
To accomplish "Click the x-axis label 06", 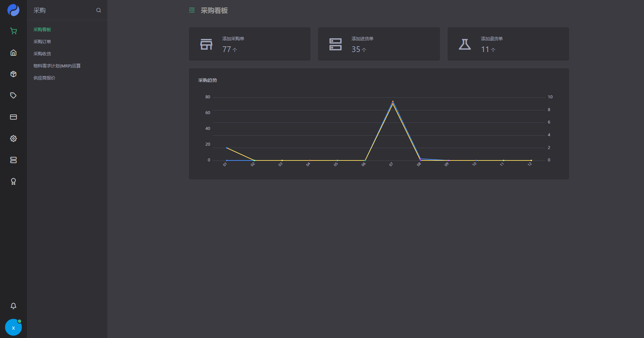I will [364, 164].
